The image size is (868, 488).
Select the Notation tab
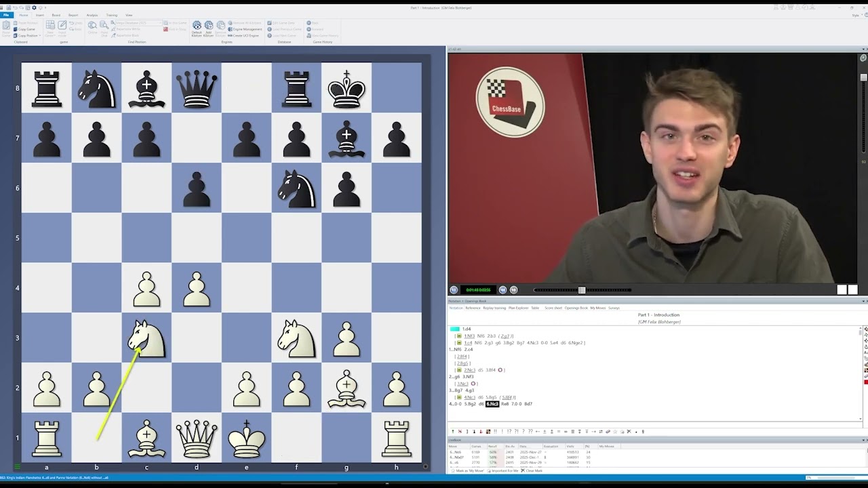coord(456,308)
